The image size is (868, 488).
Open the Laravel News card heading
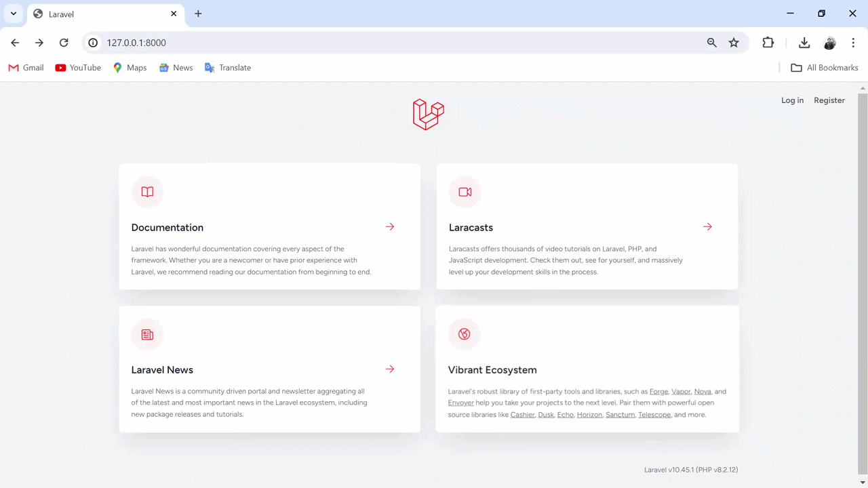(x=162, y=370)
